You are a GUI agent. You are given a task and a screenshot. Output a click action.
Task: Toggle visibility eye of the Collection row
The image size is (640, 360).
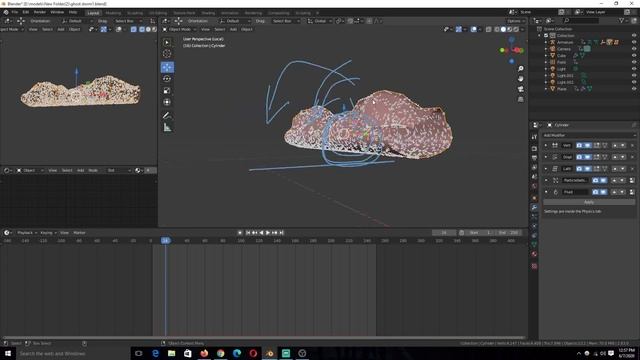[x=634, y=36]
